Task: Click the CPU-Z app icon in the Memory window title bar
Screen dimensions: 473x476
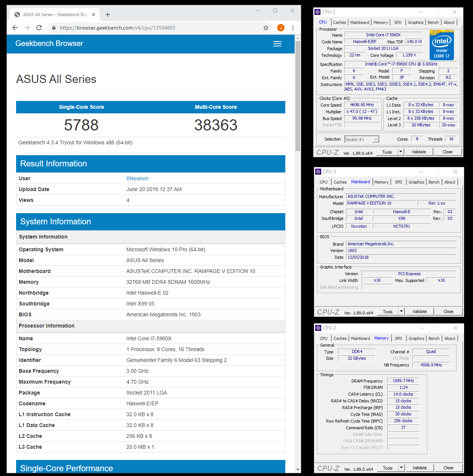Action: click(x=318, y=328)
